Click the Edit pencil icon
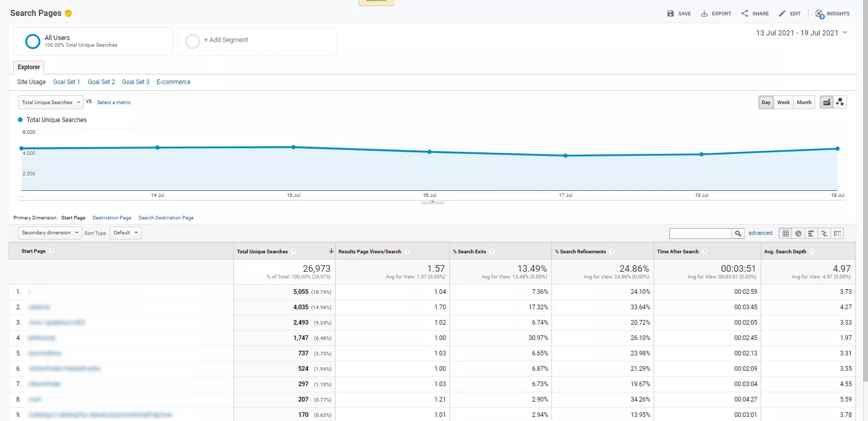The width and height of the screenshot is (868, 421). tap(782, 13)
